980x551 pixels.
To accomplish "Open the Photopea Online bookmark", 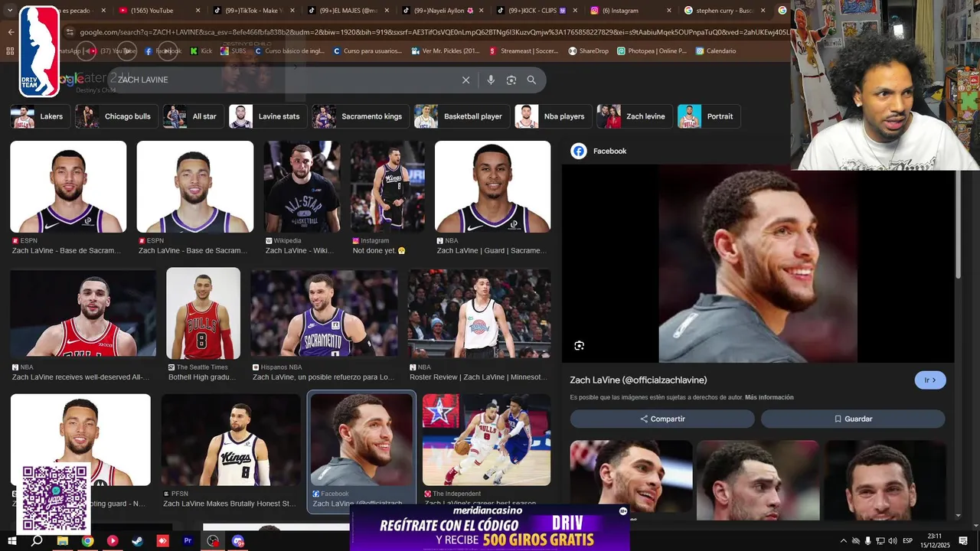I will [651, 51].
